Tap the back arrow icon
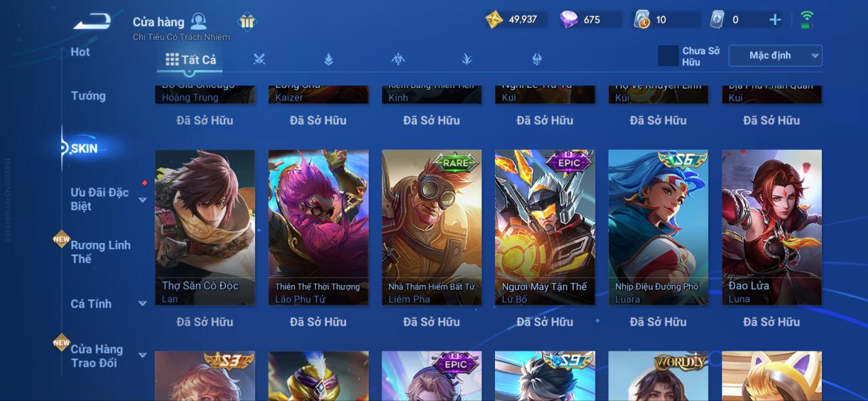Viewport: 868px width, 401px height. [x=92, y=22]
